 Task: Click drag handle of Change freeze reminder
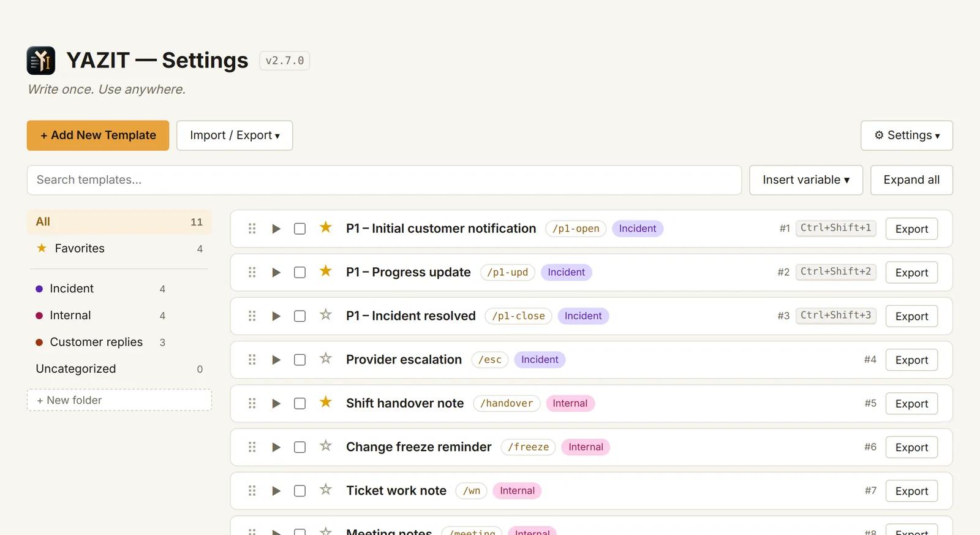pyautogui.click(x=252, y=447)
